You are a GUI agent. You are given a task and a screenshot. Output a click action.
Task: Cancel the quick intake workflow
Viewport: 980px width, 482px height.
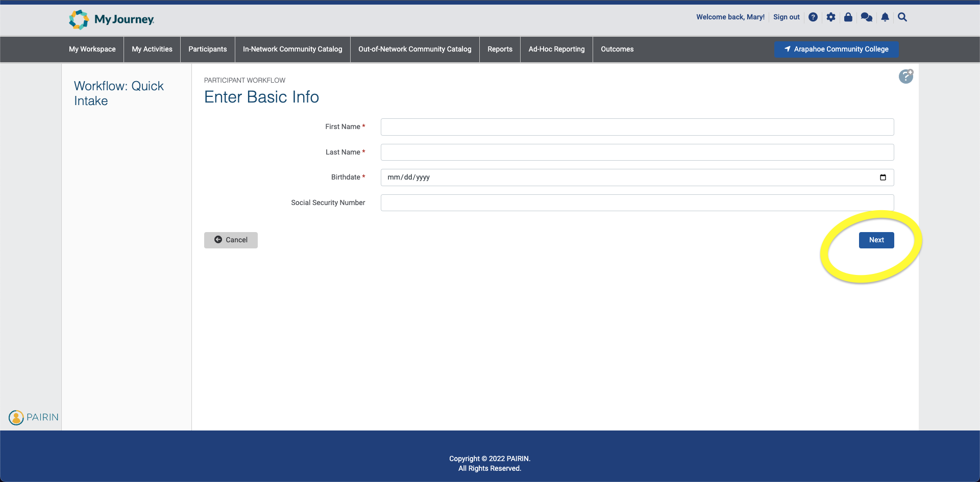point(231,240)
